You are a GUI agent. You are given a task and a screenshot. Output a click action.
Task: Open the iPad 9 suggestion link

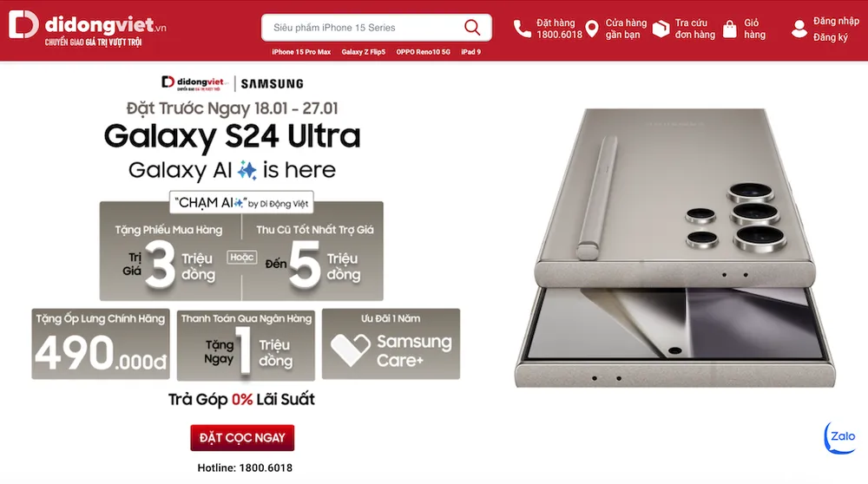tap(471, 52)
